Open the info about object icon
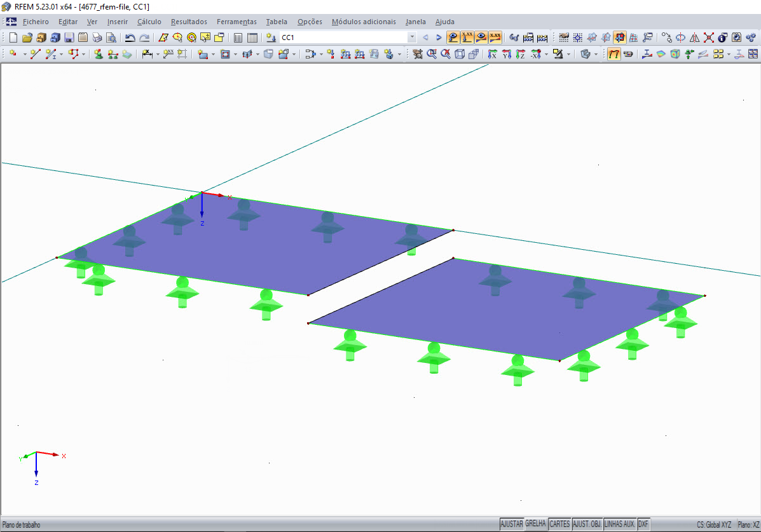The width and height of the screenshot is (761, 532). (722, 38)
